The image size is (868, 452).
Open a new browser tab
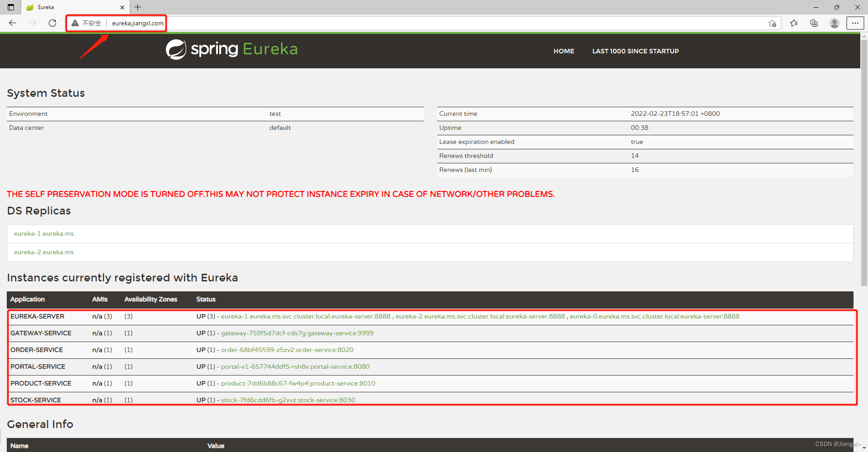(138, 7)
